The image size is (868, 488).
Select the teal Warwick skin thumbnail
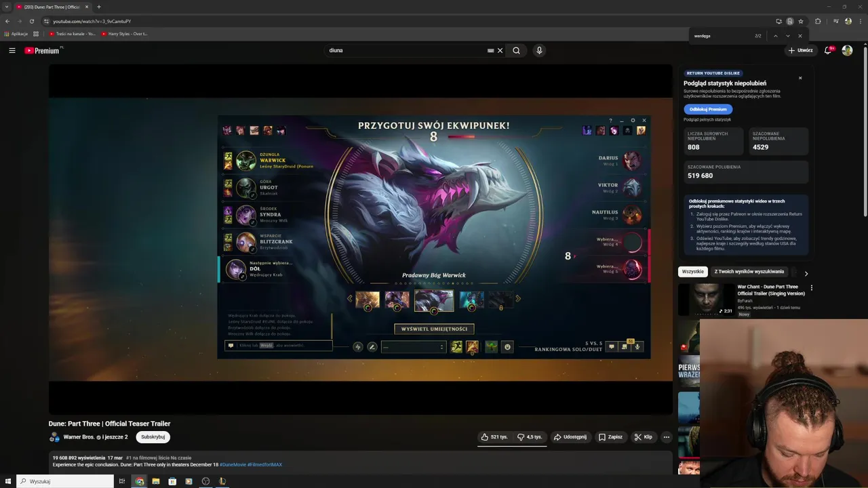click(x=471, y=300)
